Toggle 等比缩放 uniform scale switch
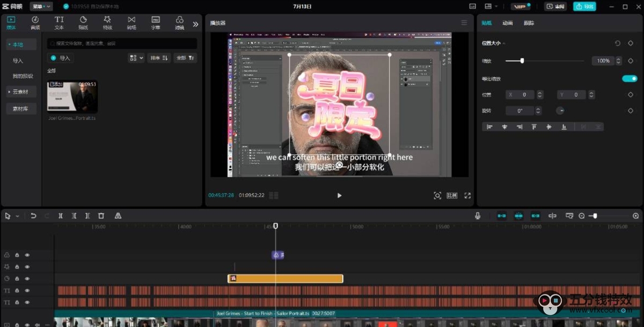Viewport: 644px width, 327px height. [630, 79]
